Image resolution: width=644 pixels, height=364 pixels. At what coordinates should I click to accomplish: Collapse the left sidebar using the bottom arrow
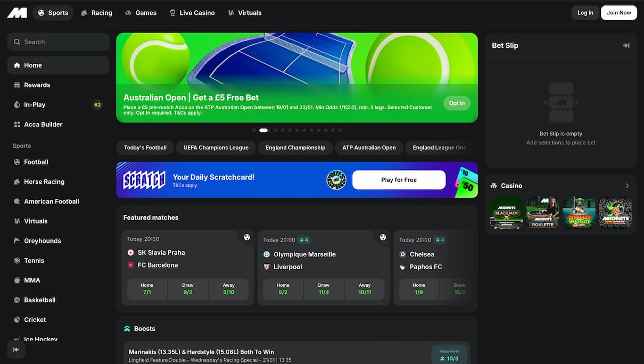coord(15,350)
